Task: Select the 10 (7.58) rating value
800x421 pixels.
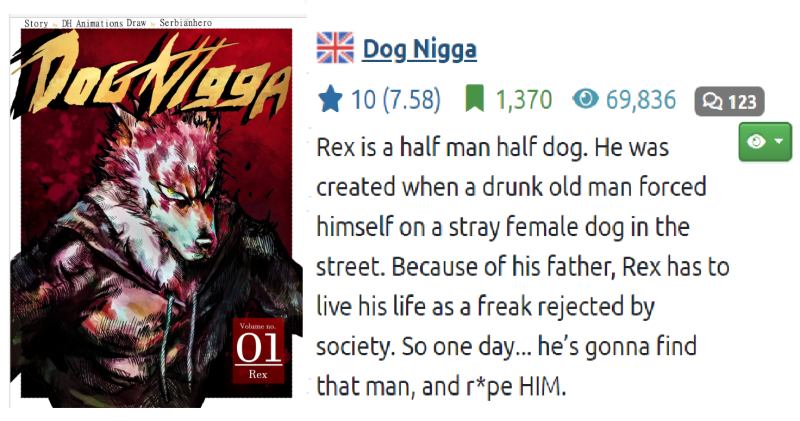Action: point(395,99)
